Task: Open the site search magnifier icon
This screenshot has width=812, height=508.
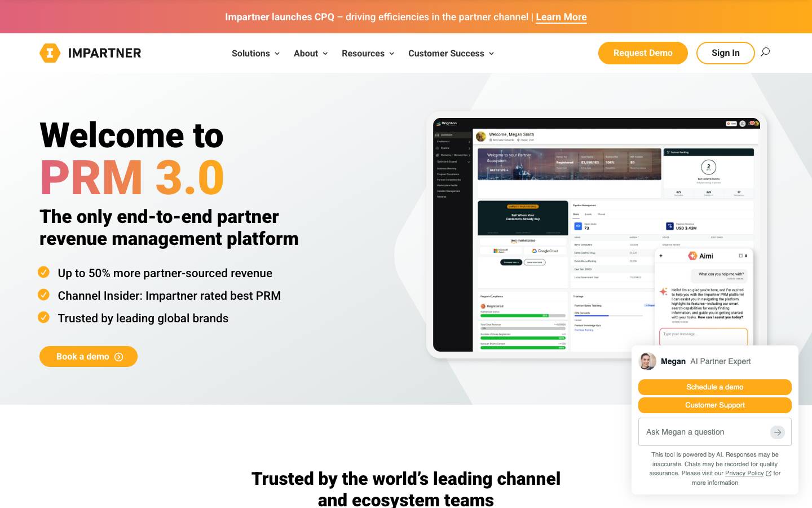Action: click(765, 52)
